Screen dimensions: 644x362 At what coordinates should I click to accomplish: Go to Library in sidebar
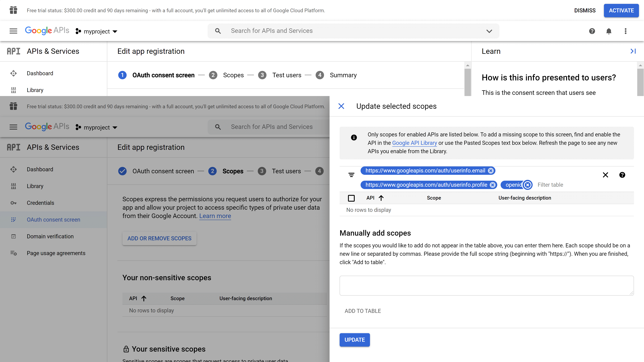point(35,90)
